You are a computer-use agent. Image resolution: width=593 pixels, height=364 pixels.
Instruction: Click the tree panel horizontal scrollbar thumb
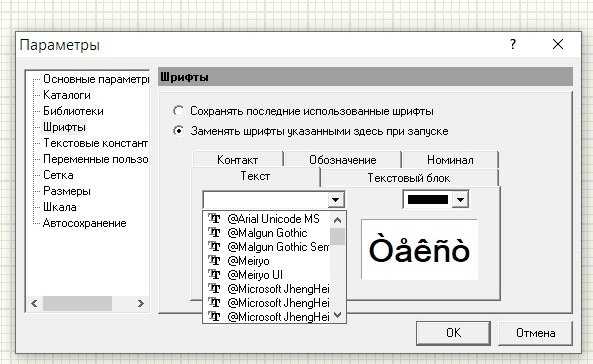pyautogui.click(x=77, y=303)
